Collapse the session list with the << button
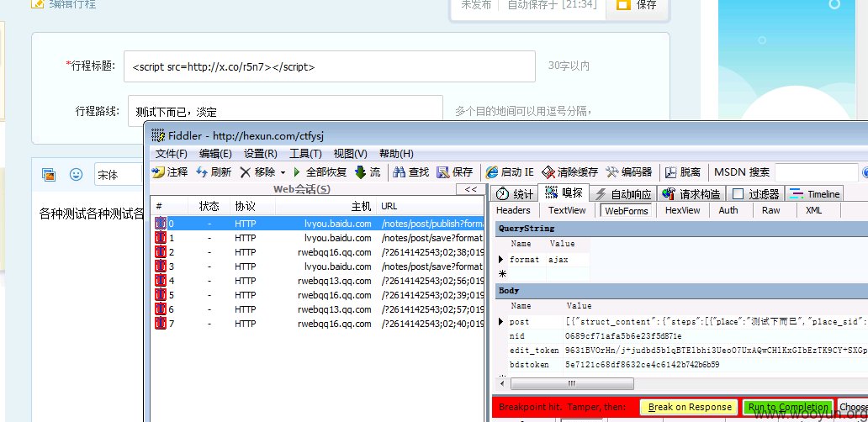This screenshot has height=422, width=868. (470, 189)
